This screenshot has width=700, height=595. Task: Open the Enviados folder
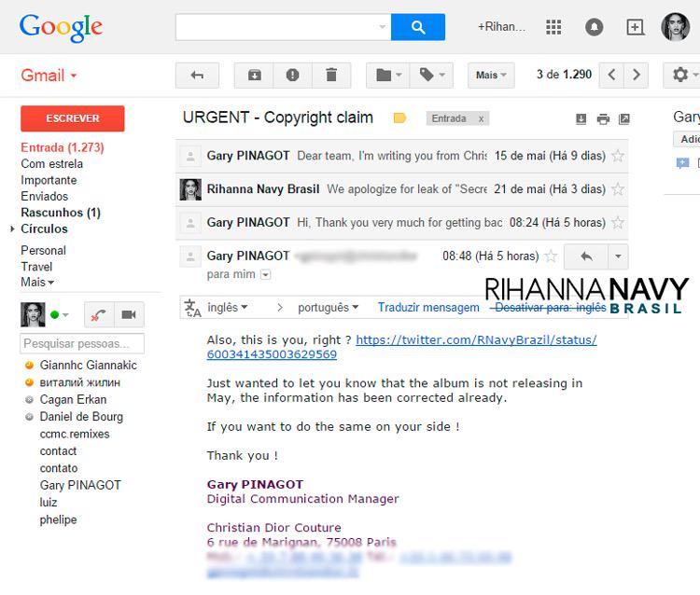(44, 196)
